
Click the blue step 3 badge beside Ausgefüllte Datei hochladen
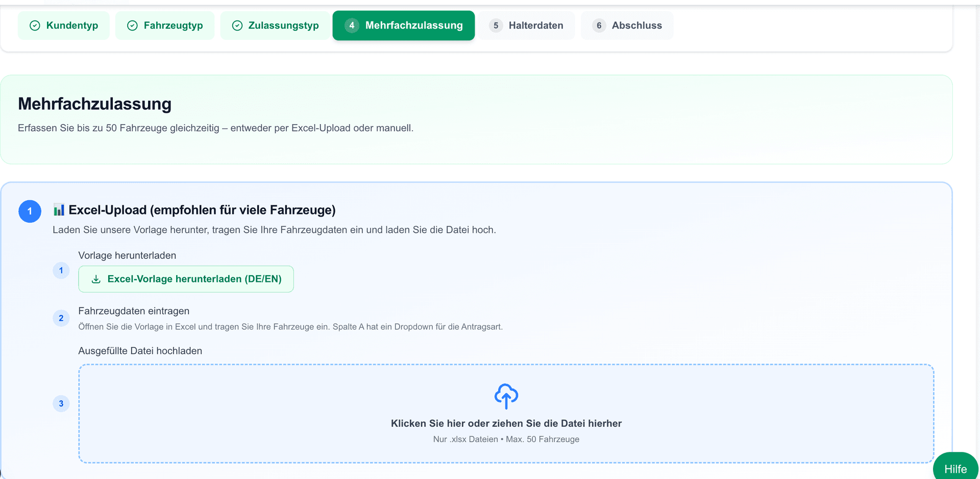[x=61, y=403]
